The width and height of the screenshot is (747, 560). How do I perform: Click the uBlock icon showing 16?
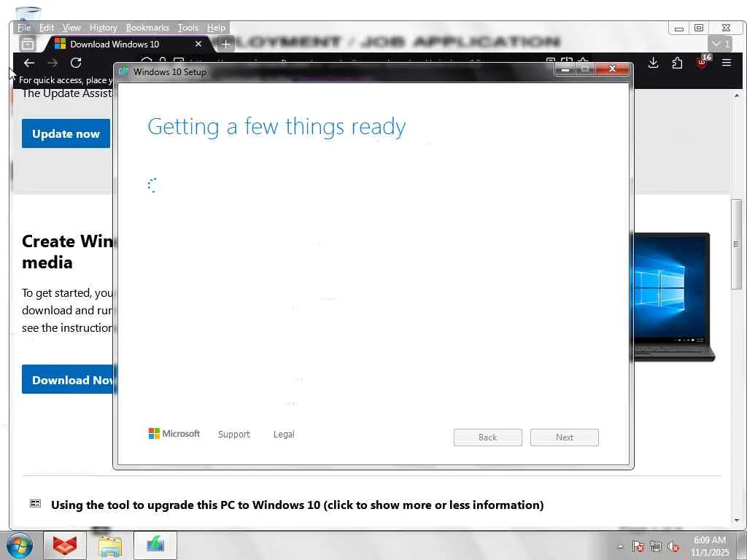point(703,62)
